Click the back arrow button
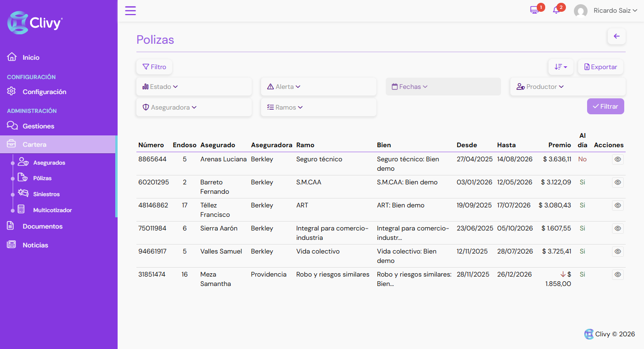Viewport: 644px width, 349px height. point(616,36)
